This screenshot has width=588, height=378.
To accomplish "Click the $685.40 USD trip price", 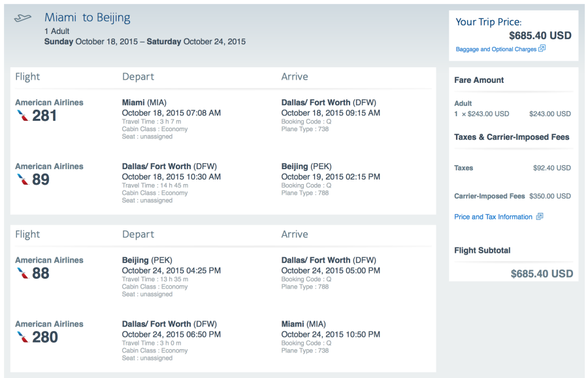I will (x=540, y=36).
